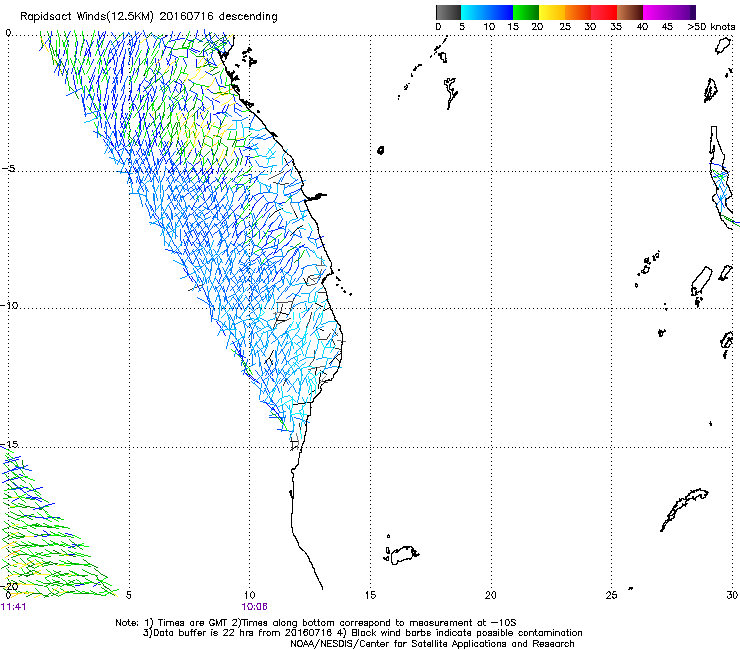Image resolution: width=740 pixels, height=650 pixels.
Task: Click the '15' label under the color bar
Action: [x=513, y=27]
